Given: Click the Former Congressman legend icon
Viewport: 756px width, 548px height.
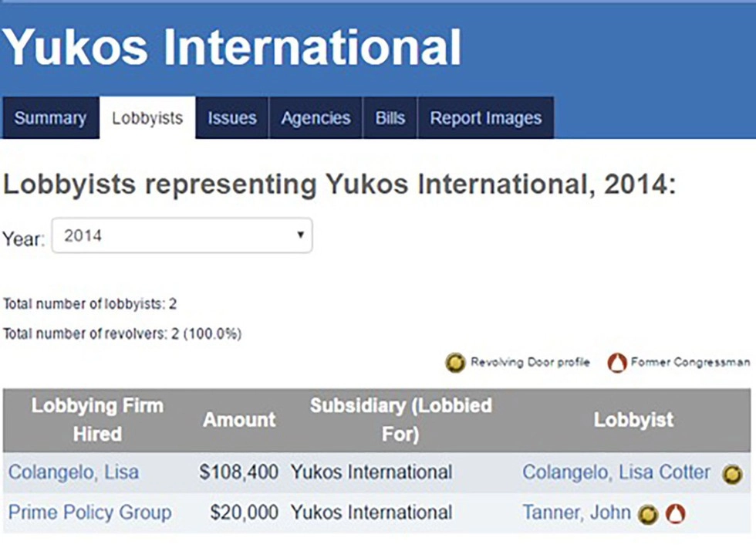Looking at the screenshot, I should coord(617,362).
